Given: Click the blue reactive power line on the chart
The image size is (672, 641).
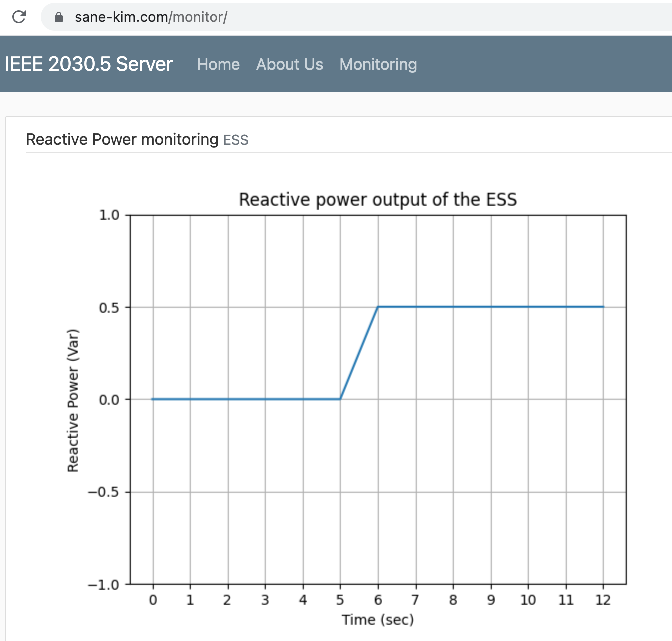Looking at the screenshot, I should [x=475, y=306].
